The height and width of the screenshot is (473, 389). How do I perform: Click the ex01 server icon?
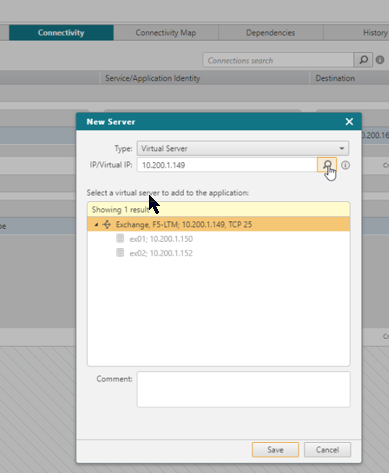(x=120, y=238)
